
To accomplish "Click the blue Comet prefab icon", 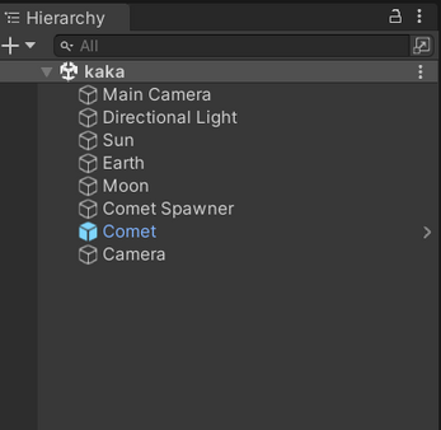I will tap(88, 232).
